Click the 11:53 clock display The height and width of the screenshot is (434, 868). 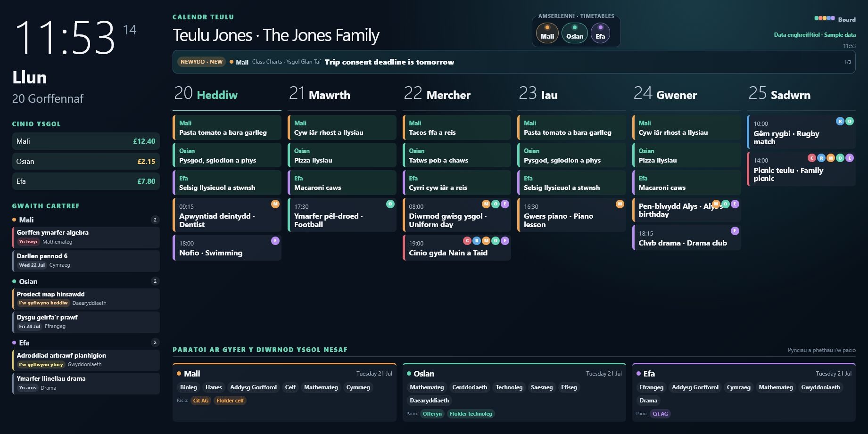pyautogui.click(x=65, y=38)
